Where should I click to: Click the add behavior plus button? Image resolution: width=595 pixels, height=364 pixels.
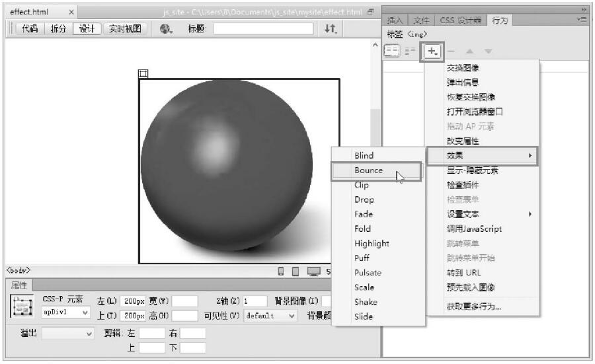432,51
